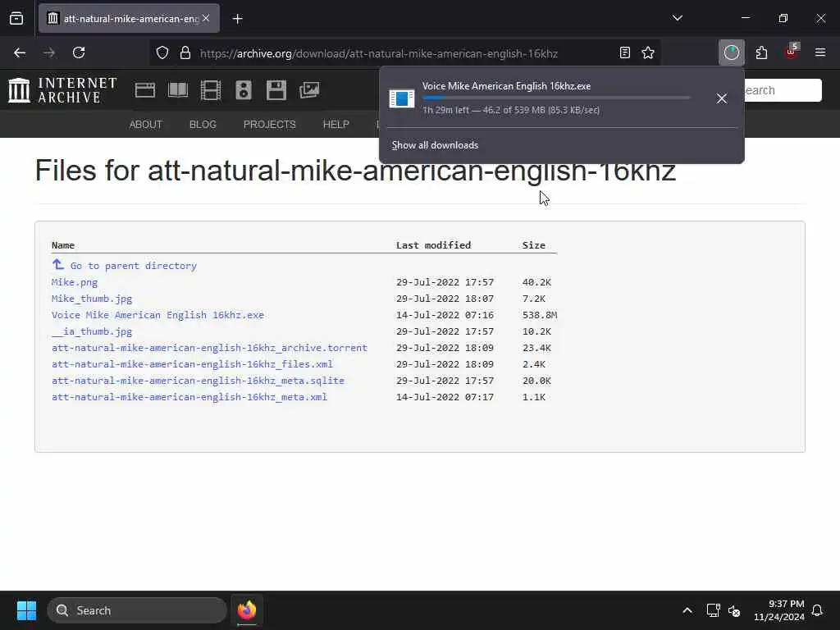The width and height of the screenshot is (840, 630).
Task: Open the Firefox application menu
Action: 820,52
